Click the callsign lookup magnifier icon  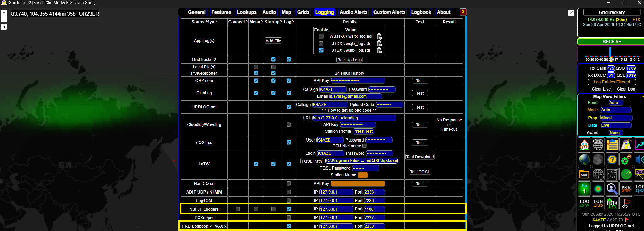[612, 189]
